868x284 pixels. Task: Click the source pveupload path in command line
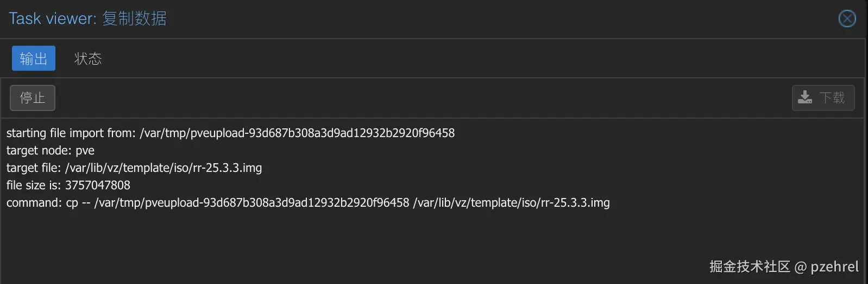pyautogui.click(x=251, y=203)
